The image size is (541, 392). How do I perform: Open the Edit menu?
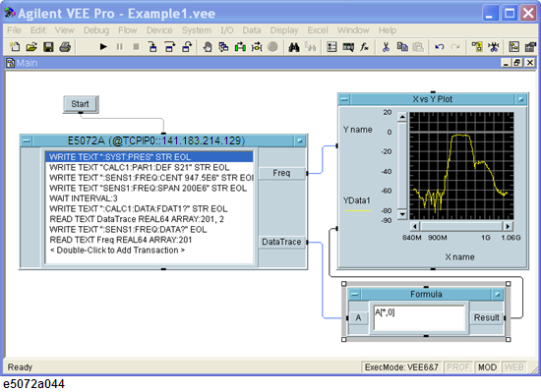pyautogui.click(x=38, y=30)
